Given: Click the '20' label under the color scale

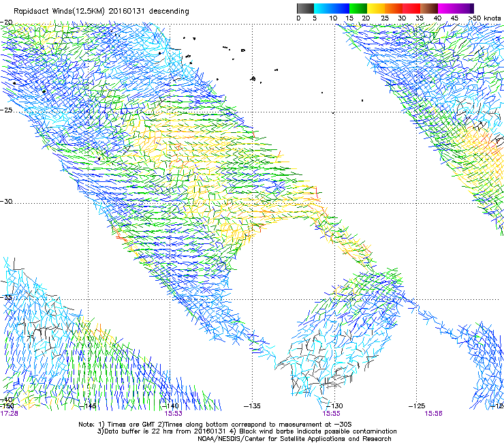Looking at the screenshot, I should pos(366,18).
